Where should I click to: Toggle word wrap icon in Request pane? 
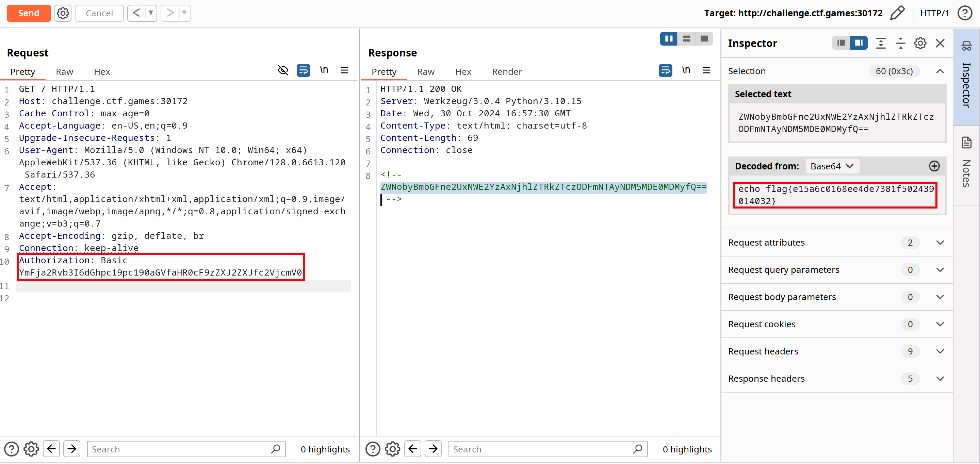[303, 70]
